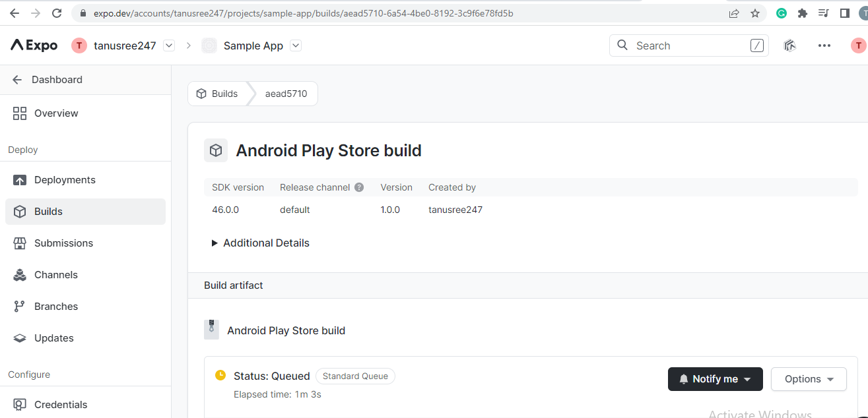Click the tanusree247 account avatar in the breadcrumb
The image size is (868, 418).
tap(79, 45)
